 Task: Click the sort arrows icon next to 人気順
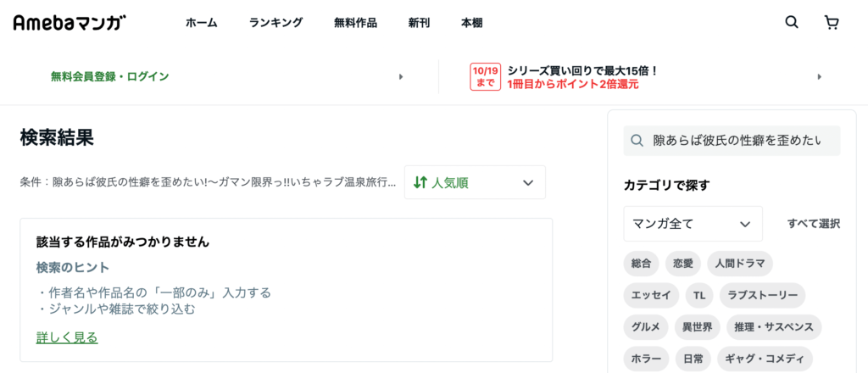click(420, 182)
